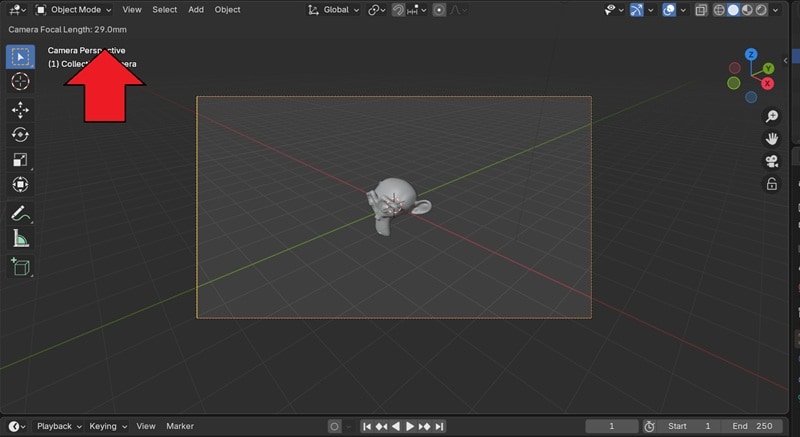Switch to material preview shading
The height and width of the screenshot is (437, 800).
747,10
